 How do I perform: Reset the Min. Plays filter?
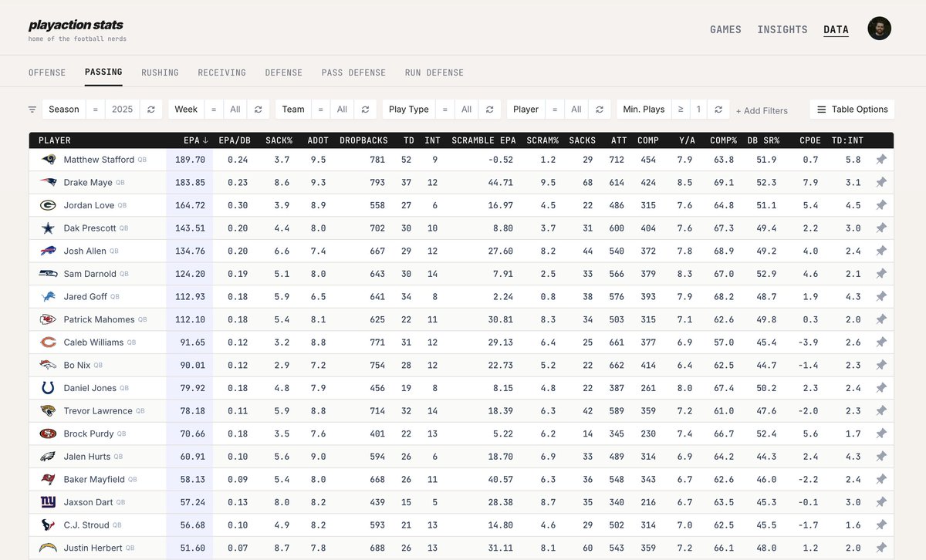[718, 110]
